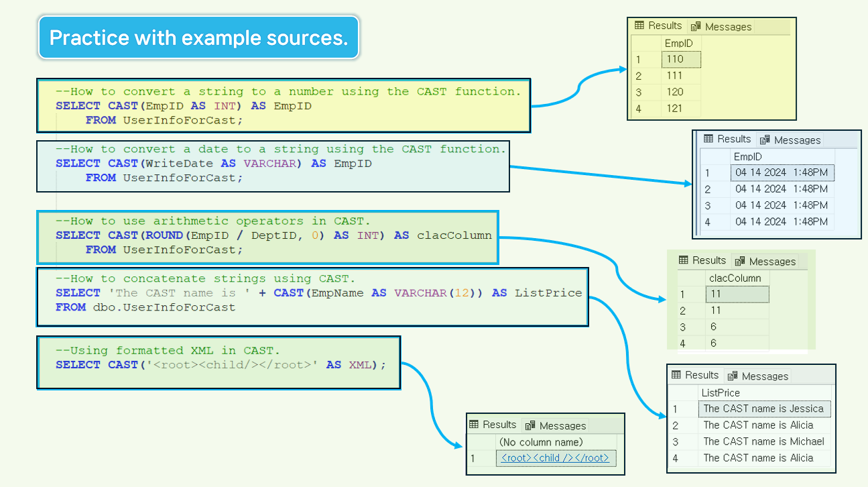Screen dimensions: 868x487
Task: Open the Results tab above the 110 value
Action: tap(658, 25)
